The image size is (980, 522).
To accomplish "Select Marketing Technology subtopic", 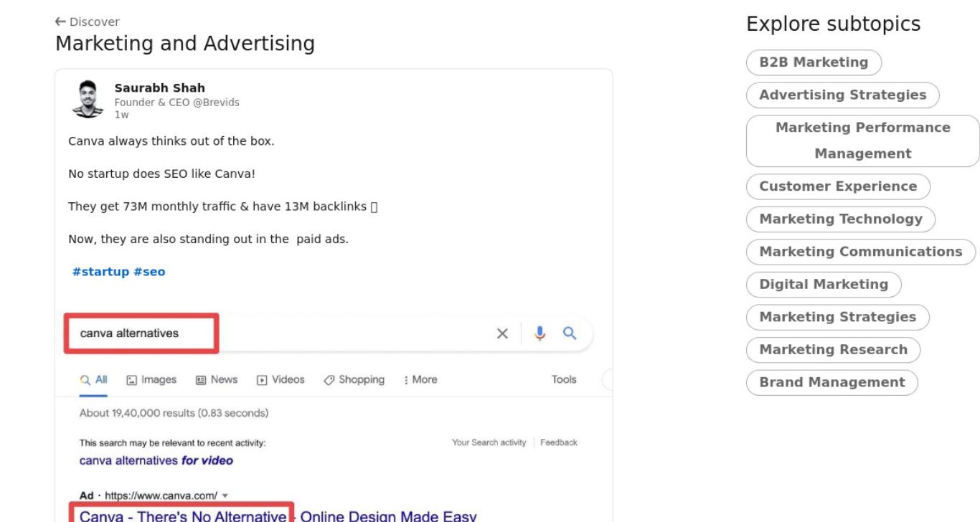I will pos(842,219).
